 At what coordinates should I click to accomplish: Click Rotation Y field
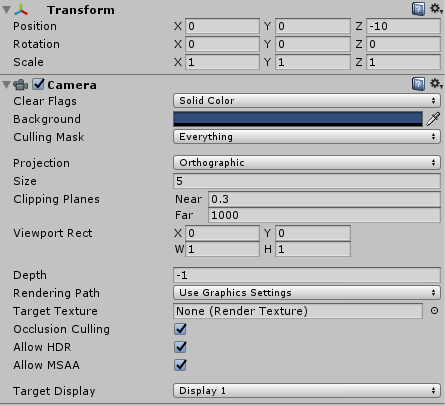pyautogui.click(x=313, y=44)
